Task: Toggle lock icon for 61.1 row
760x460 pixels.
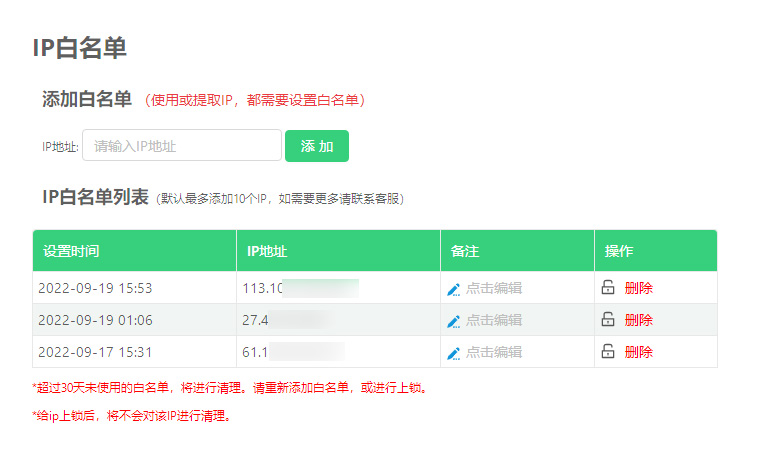Action: click(608, 351)
